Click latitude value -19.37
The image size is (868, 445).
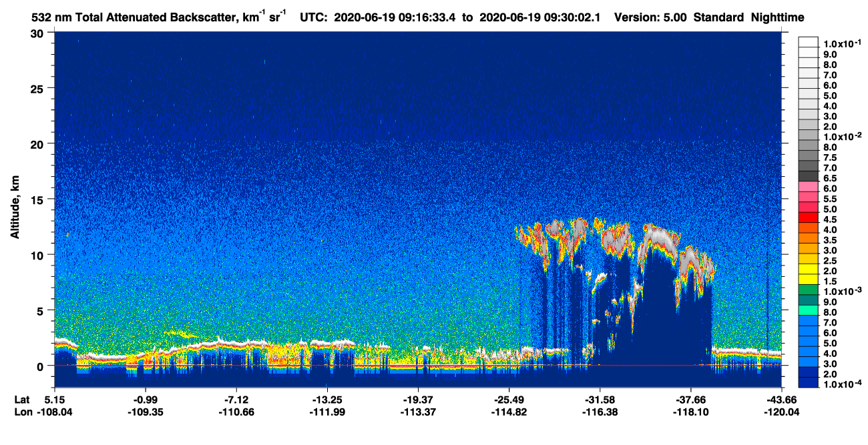(417, 400)
